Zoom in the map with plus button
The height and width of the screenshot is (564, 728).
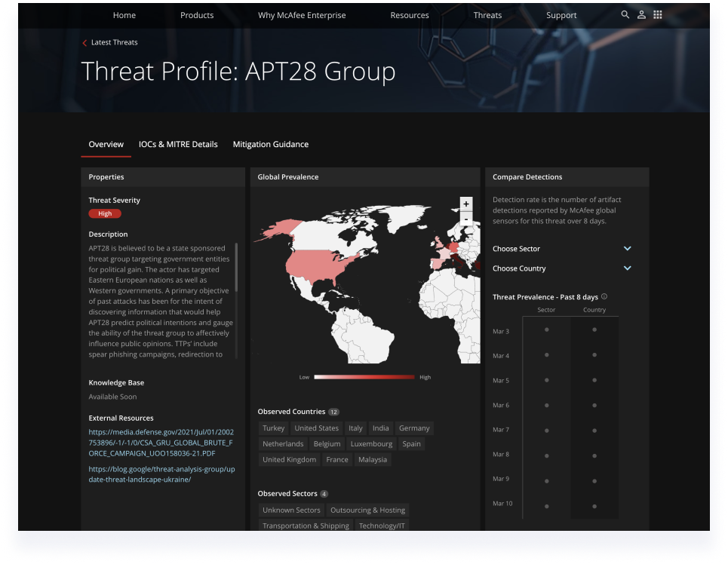[465, 204]
